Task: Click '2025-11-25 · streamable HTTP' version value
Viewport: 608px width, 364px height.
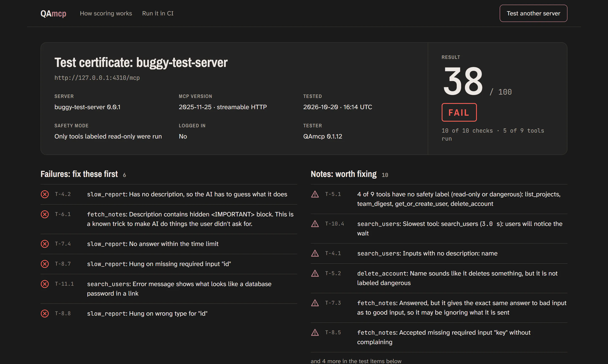Action: click(223, 107)
